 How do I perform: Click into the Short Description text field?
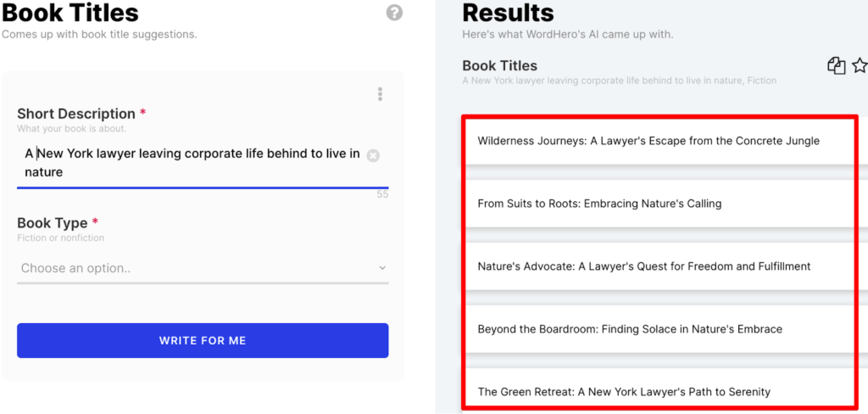click(192, 163)
